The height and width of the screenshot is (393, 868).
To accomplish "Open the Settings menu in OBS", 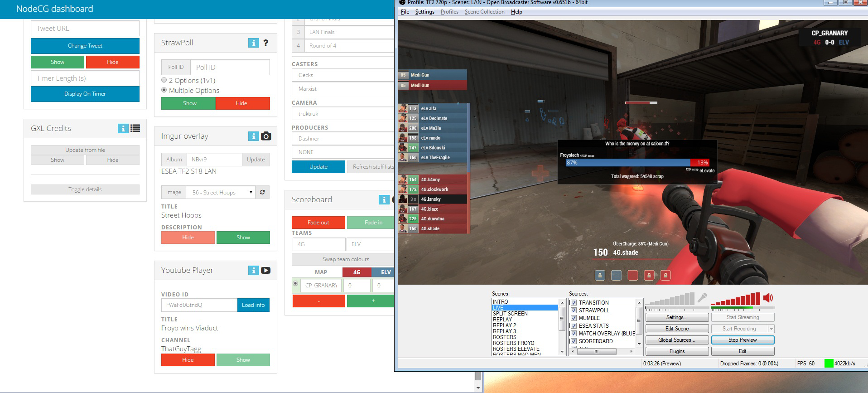I will (x=425, y=12).
